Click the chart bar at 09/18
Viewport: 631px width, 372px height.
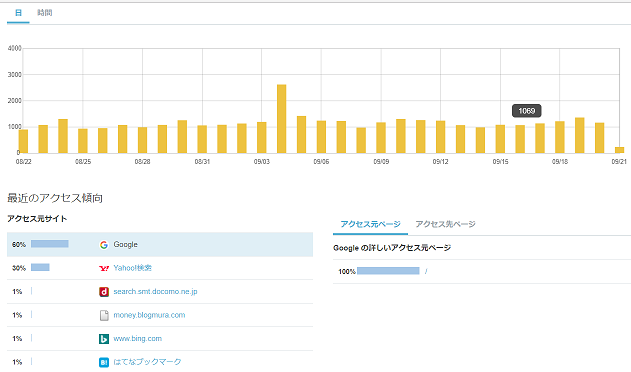pyautogui.click(x=560, y=137)
